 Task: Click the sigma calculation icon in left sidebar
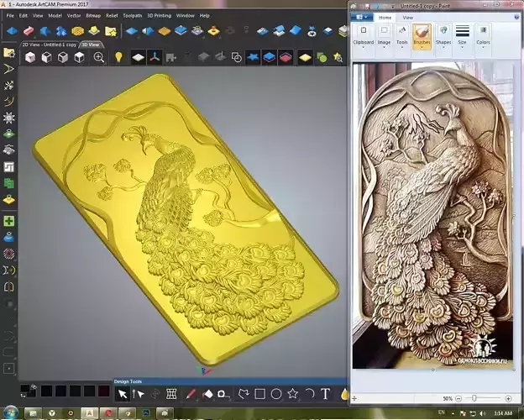click(9, 270)
